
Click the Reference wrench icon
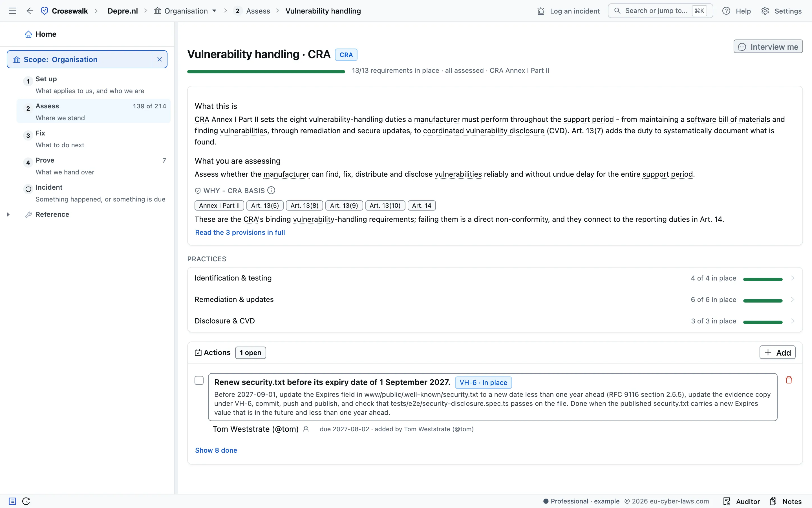pos(28,215)
